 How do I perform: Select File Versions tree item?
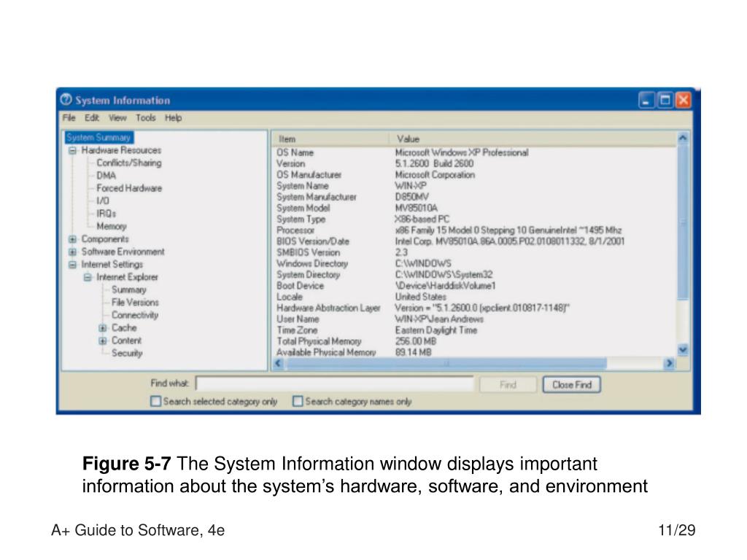(135, 303)
